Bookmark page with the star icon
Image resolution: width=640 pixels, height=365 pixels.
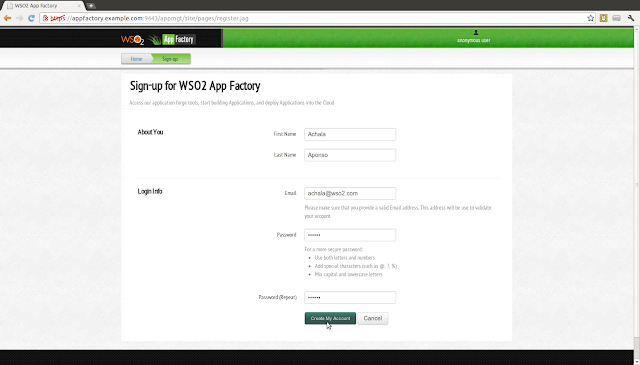590,18
